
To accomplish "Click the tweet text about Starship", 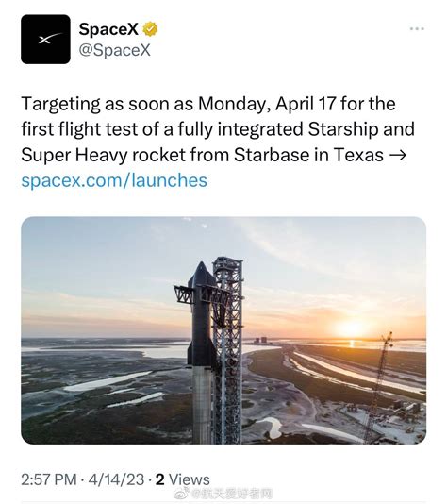I will coord(218,129).
